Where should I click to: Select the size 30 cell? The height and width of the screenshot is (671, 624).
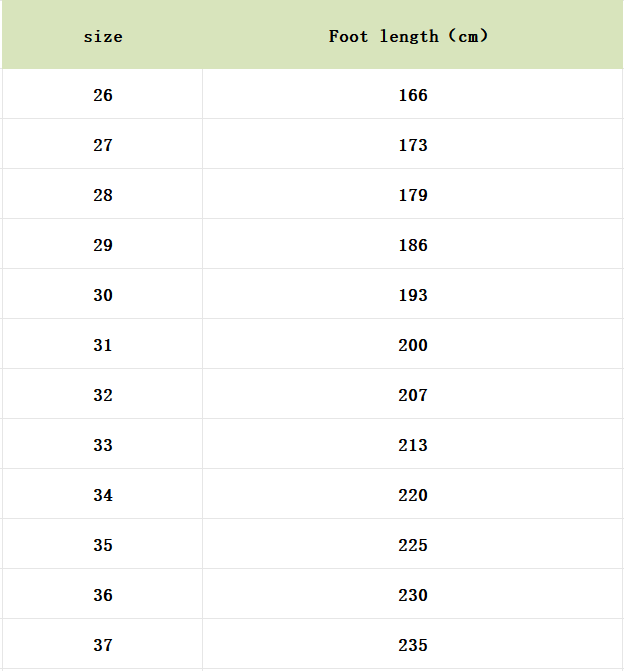point(103,295)
